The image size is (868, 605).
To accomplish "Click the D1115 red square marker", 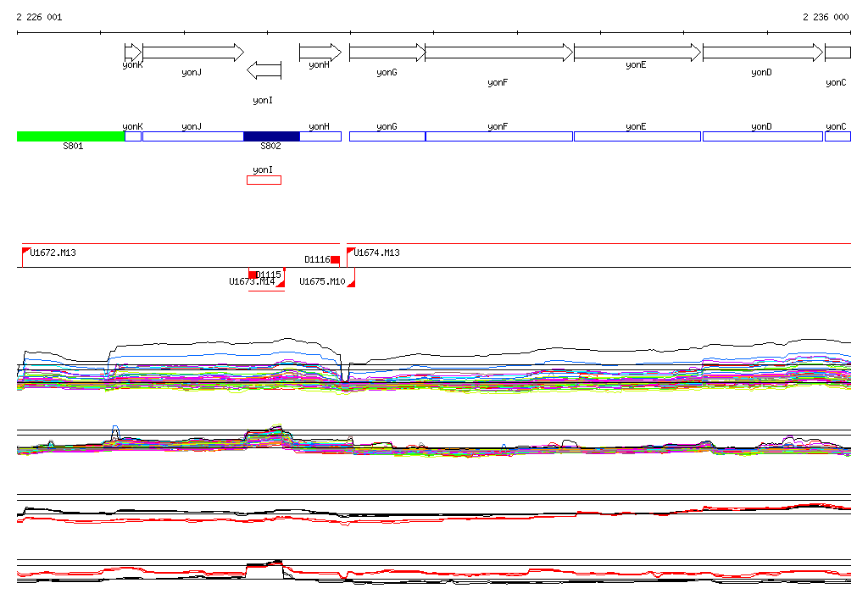I will (253, 275).
